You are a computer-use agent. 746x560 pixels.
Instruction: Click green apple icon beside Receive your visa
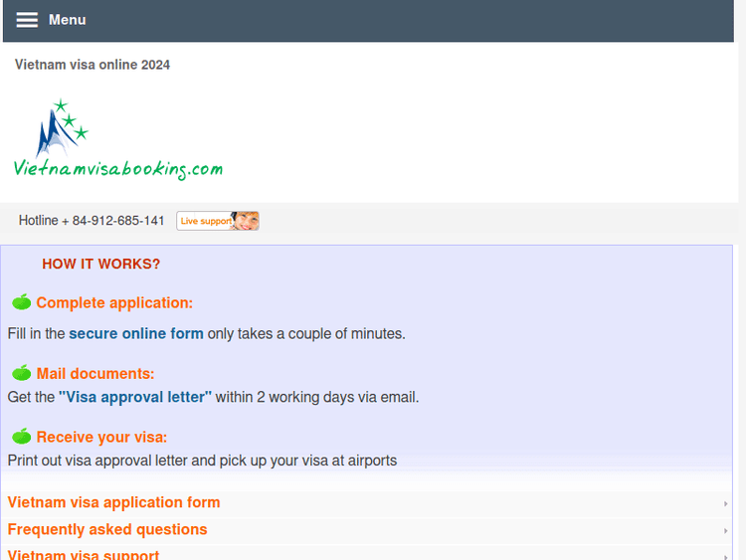(x=21, y=437)
